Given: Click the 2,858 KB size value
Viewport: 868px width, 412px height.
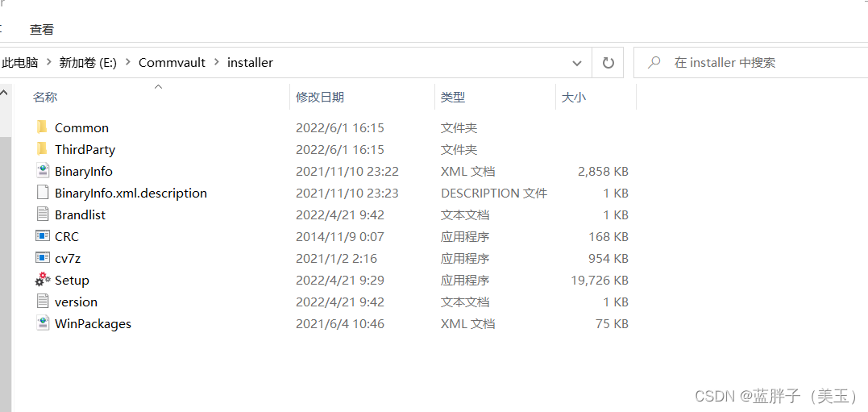Looking at the screenshot, I should pos(603,171).
